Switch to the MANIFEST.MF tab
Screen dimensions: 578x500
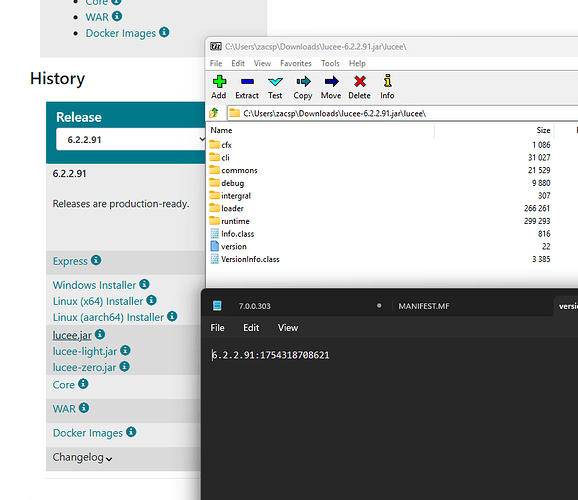(424, 306)
